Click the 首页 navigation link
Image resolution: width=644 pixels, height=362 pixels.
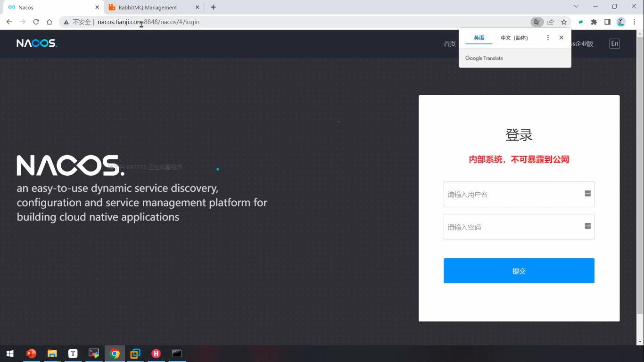tap(450, 44)
